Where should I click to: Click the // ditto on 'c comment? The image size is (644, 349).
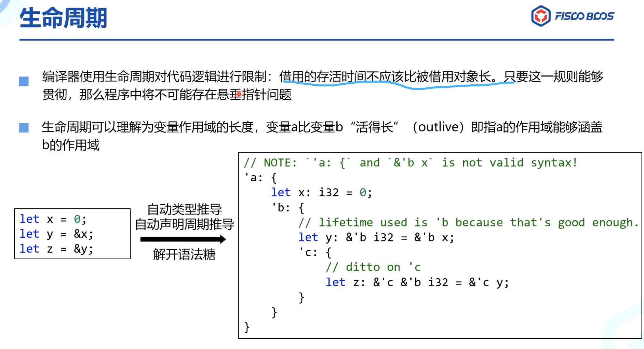pos(373,267)
